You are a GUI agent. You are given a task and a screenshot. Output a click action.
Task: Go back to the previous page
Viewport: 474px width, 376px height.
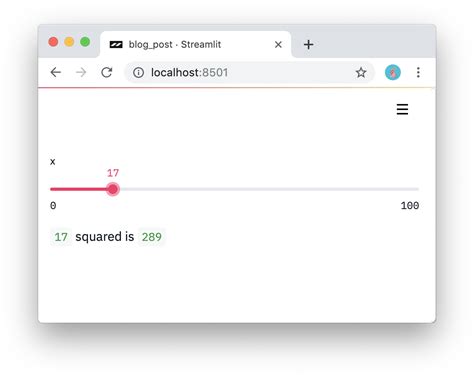pyautogui.click(x=56, y=72)
